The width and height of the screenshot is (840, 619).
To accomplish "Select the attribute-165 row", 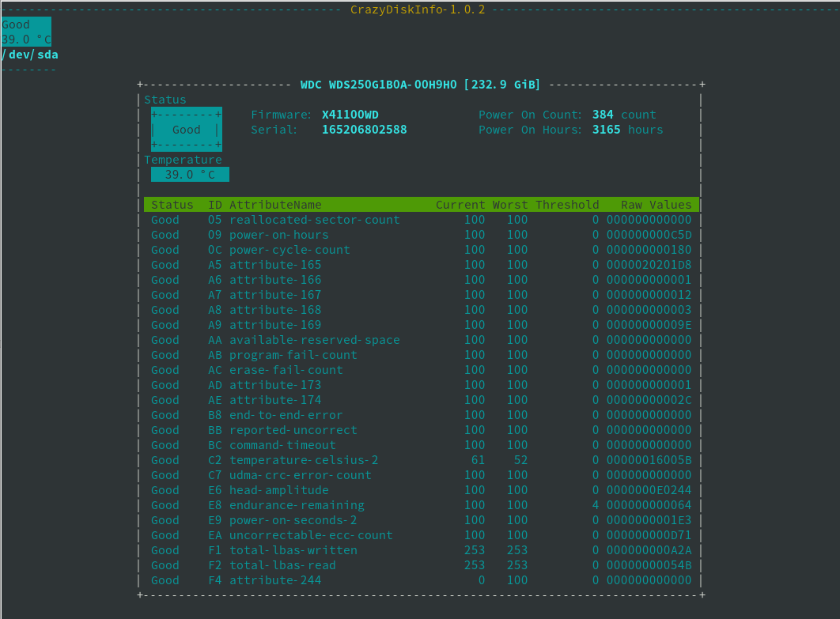I will [422, 265].
